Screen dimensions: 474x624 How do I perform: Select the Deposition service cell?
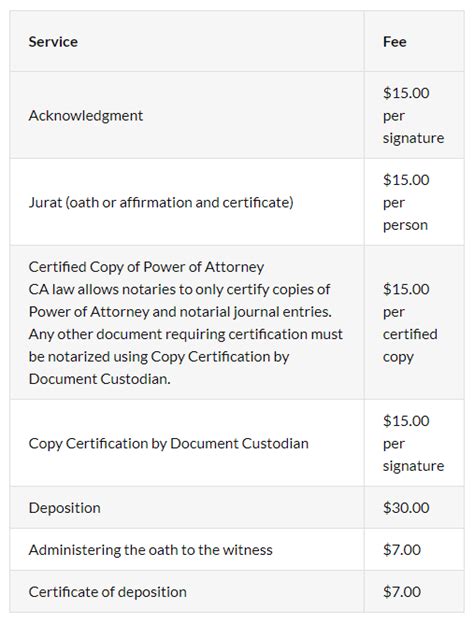(64, 508)
